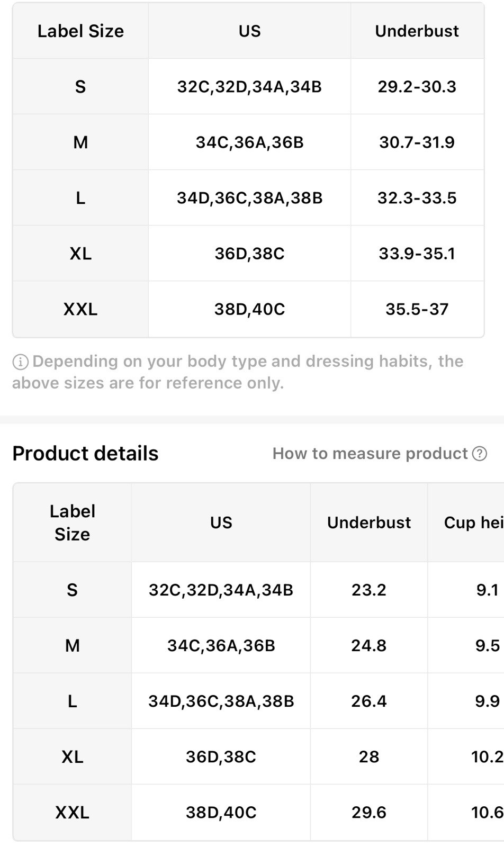Click the info icon beside the sizing disclaimer

[x=20, y=362]
